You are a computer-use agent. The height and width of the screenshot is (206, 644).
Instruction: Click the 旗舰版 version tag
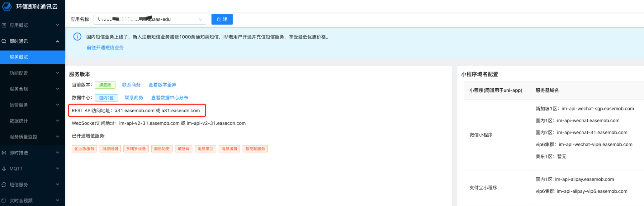pyautogui.click(x=105, y=85)
